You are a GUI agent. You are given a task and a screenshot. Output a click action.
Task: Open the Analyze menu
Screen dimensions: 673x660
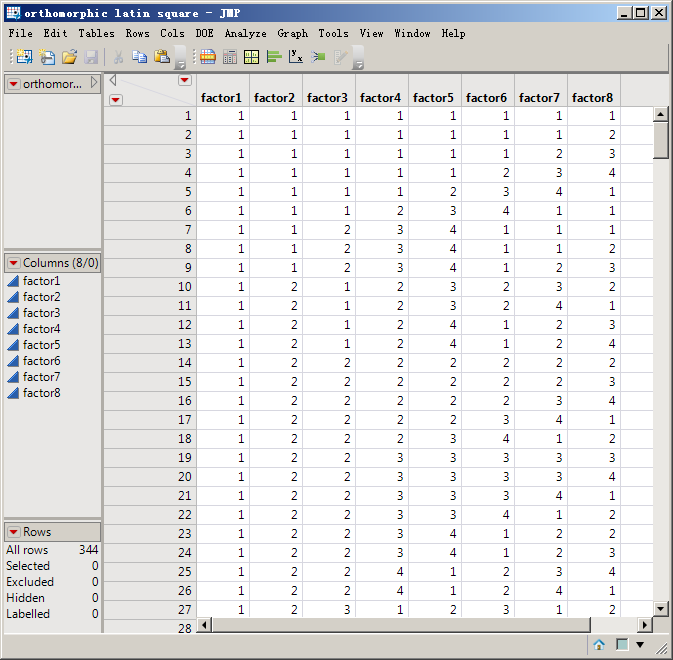[x=246, y=33]
